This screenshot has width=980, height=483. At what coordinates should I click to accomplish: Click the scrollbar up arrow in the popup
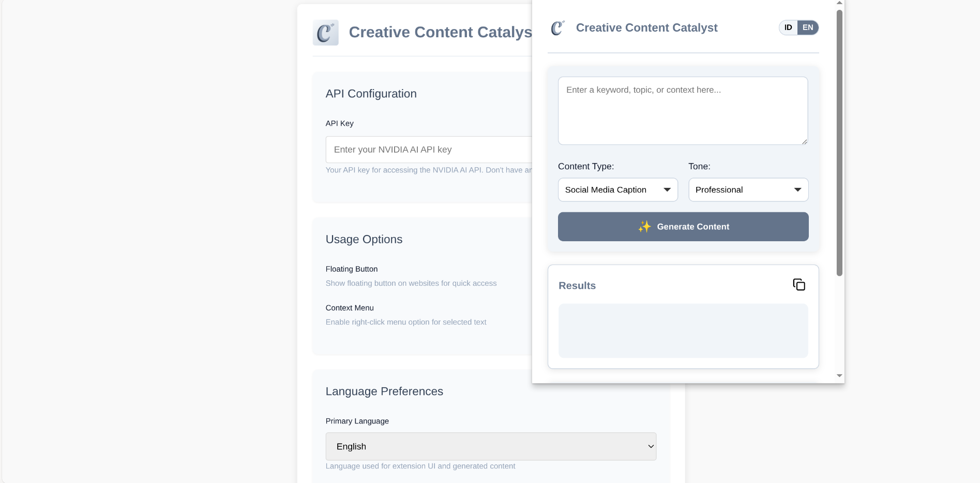coord(839,3)
